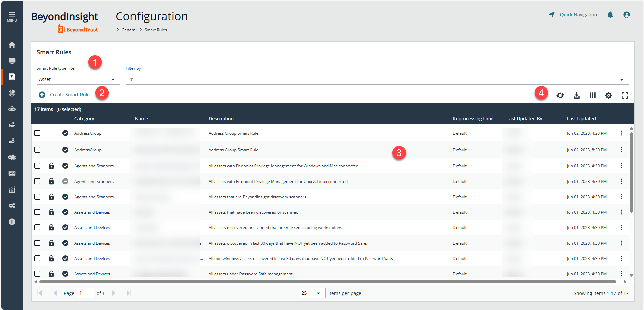Focus the Page number input field
This screenshot has height=310, width=644.
pos(85,293)
